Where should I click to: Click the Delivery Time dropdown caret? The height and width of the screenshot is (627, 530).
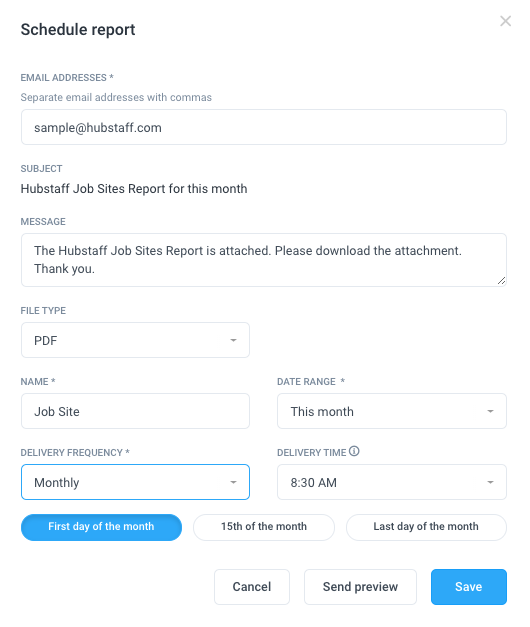[x=490, y=482]
